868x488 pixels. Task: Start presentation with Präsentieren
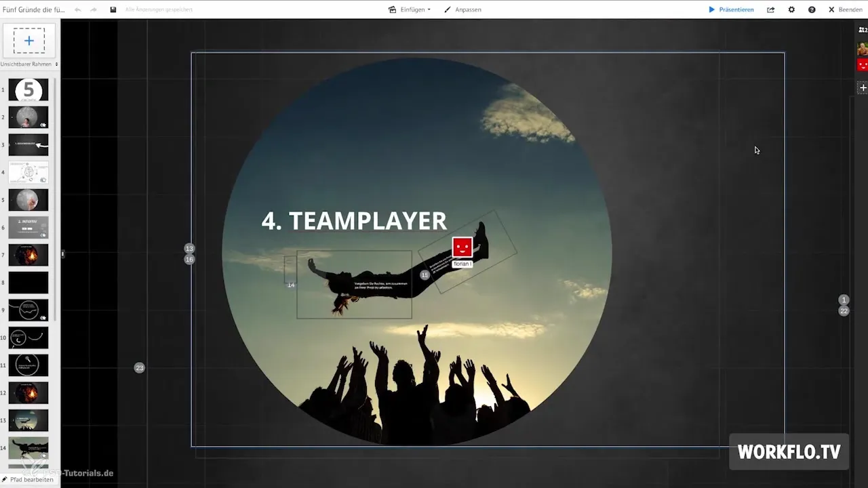coord(731,10)
